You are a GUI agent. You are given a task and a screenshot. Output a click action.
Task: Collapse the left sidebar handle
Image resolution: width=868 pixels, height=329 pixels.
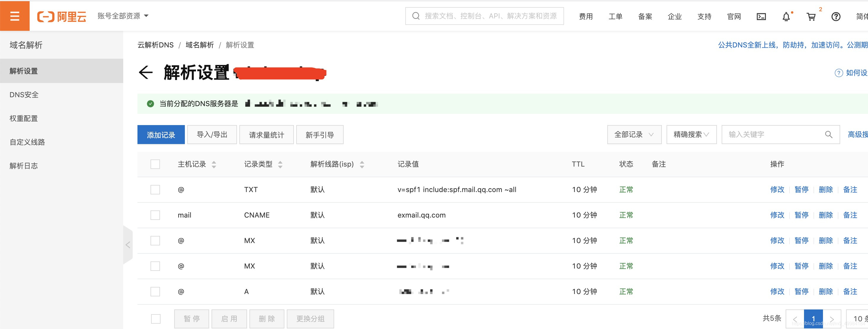click(128, 245)
